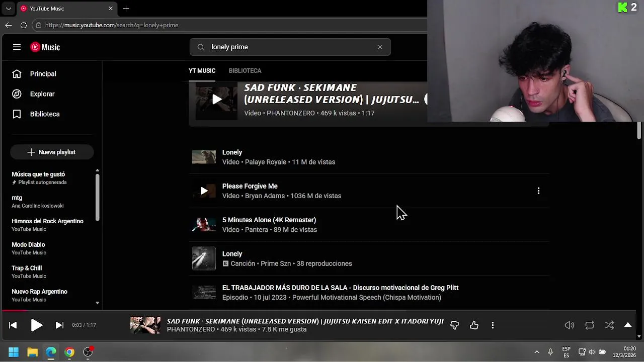Play the SAD FUNK top result thumbnail
Image resolution: width=644 pixels, height=362 pixels.
[x=216, y=100]
